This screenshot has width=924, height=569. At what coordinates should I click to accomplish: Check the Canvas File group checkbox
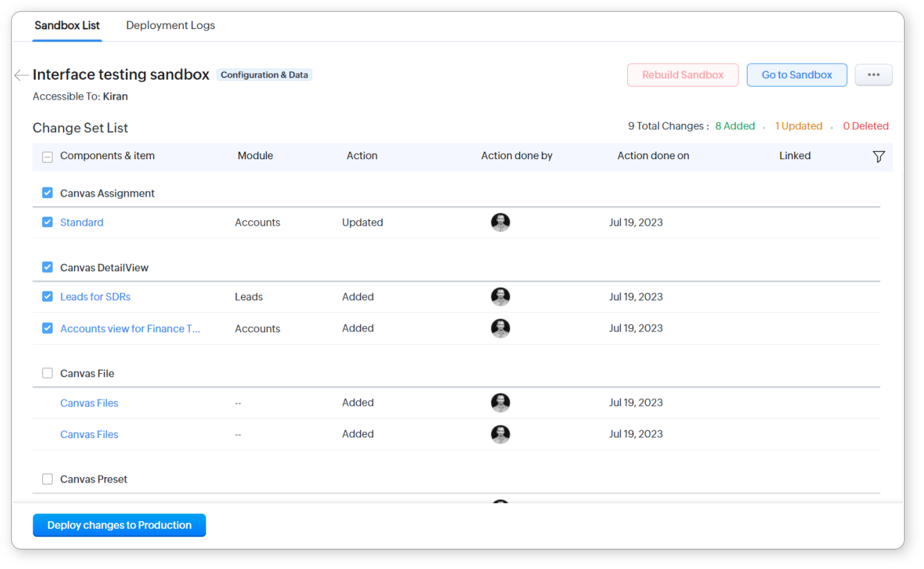[47, 374]
